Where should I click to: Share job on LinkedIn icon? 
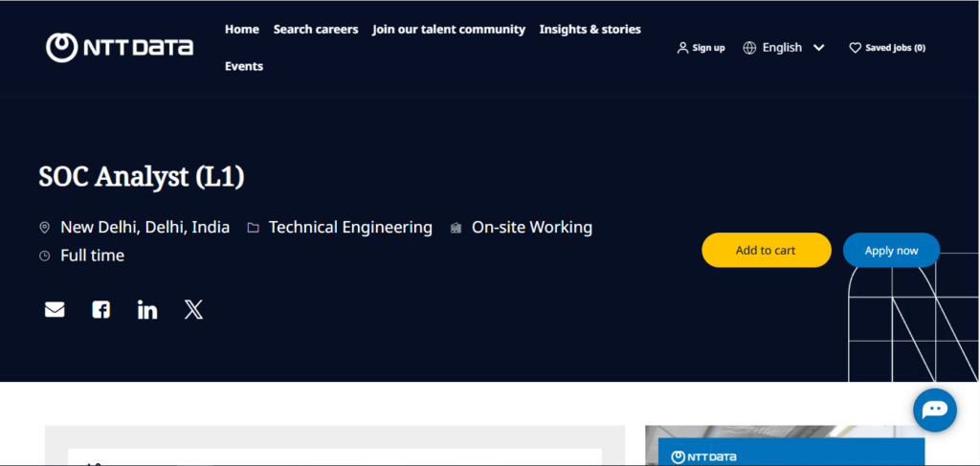(147, 309)
